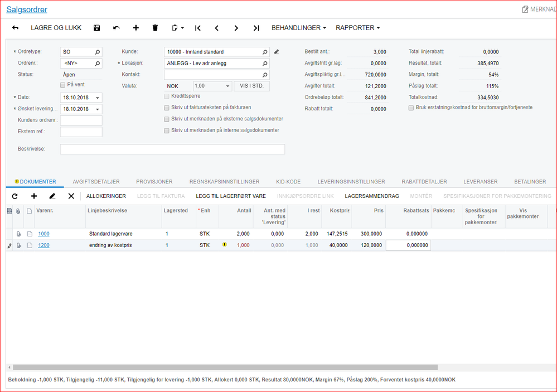Switch to the DOKUMENTER tab
The image size is (557, 392).
[35, 182]
